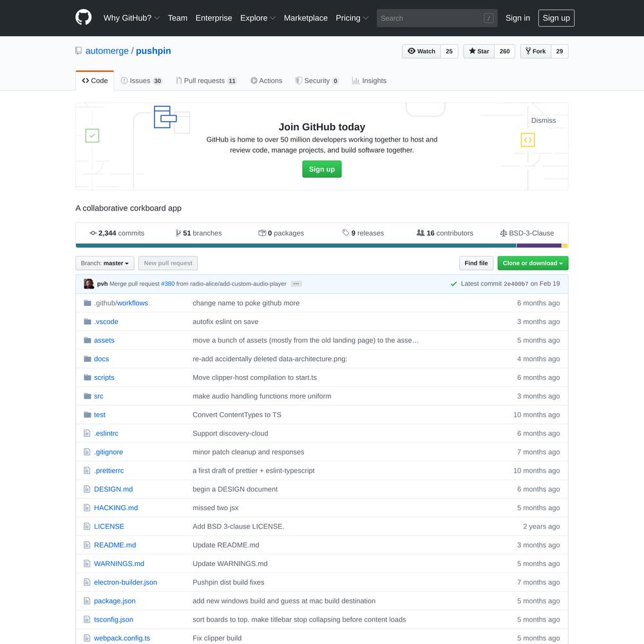Image resolution: width=644 pixels, height=644 pixels.
Task: Click the New pull request button
Action: click(168, 263)
